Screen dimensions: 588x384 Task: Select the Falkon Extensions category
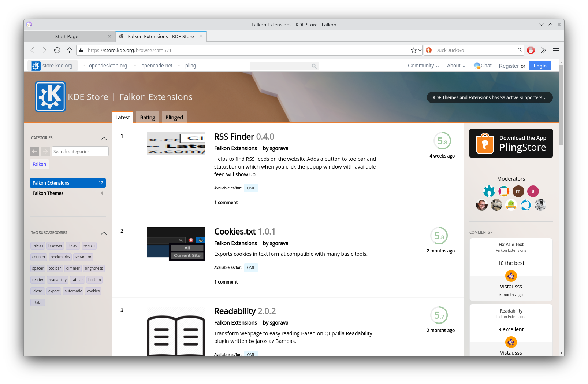pos(68,183)
